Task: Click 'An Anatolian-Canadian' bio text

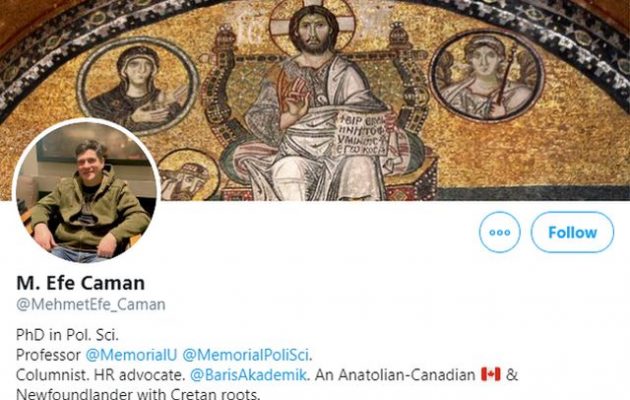Action: coord(395,375)
